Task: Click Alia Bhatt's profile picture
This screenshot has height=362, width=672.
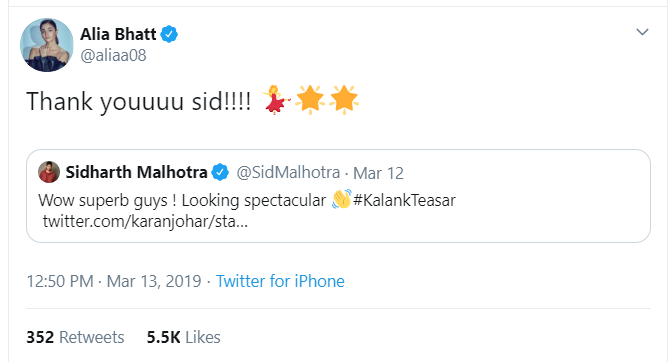Action: 47,45
